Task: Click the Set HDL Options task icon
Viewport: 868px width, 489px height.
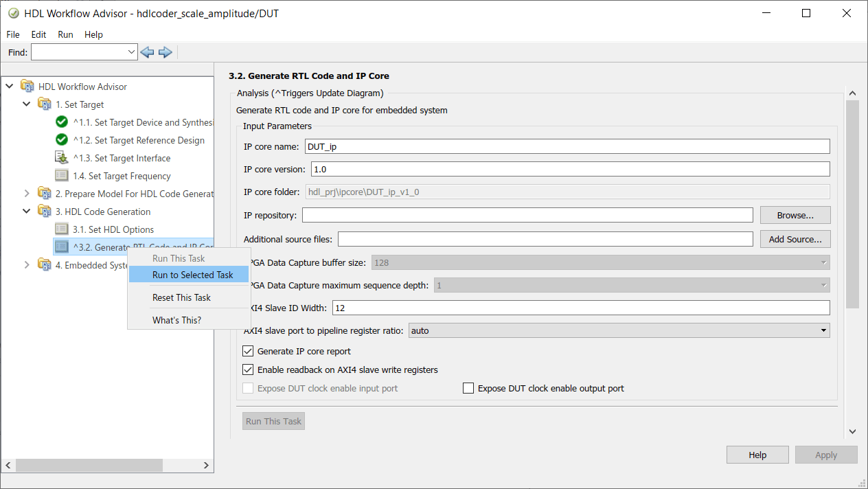Action: [x=62, y=229]
